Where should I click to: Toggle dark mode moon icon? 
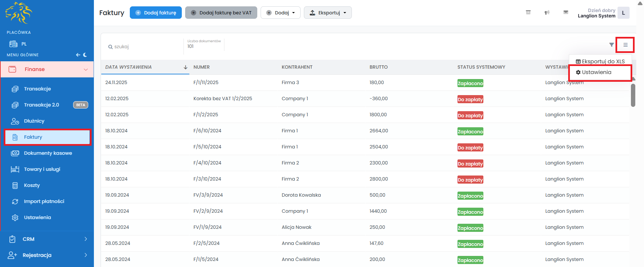coord(85,55)
